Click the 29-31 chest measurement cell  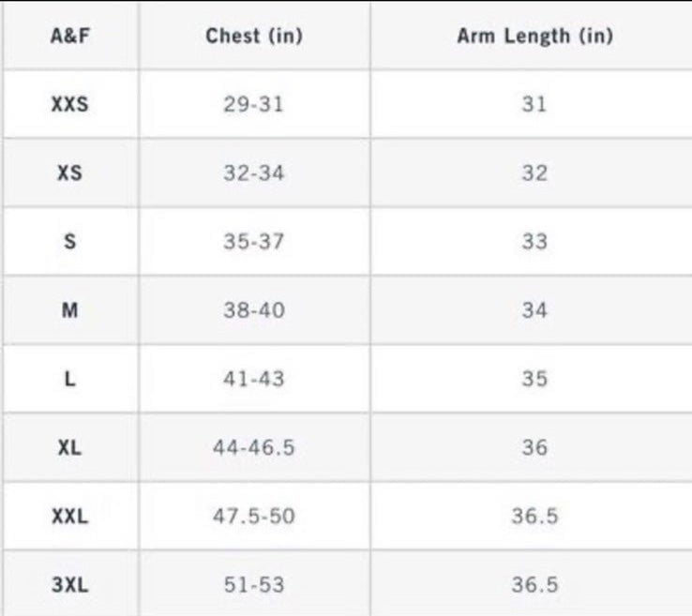click(x=253, y=105)
